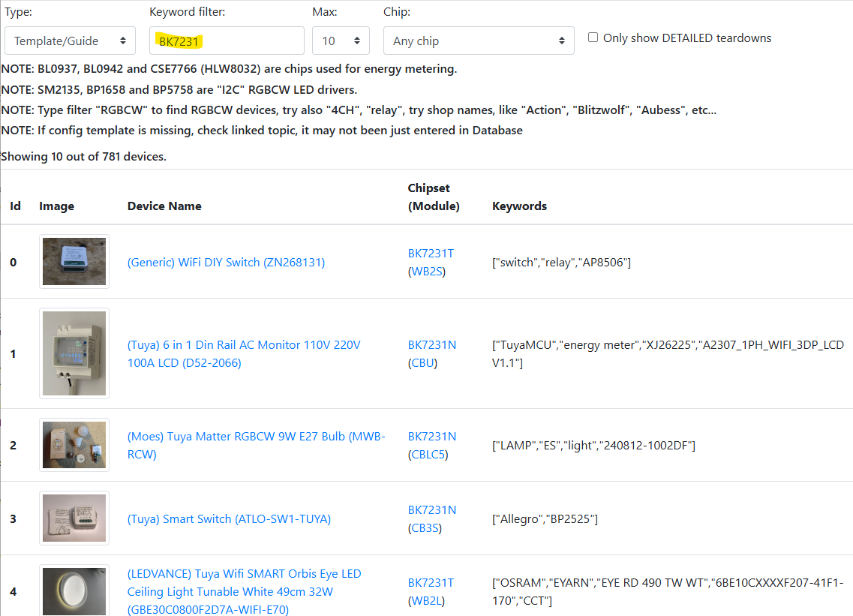Open the Din Rail AC Monitor thumbnail
Image resolution: width=853 pixels, height=616 pixels.
click(74, 353)
